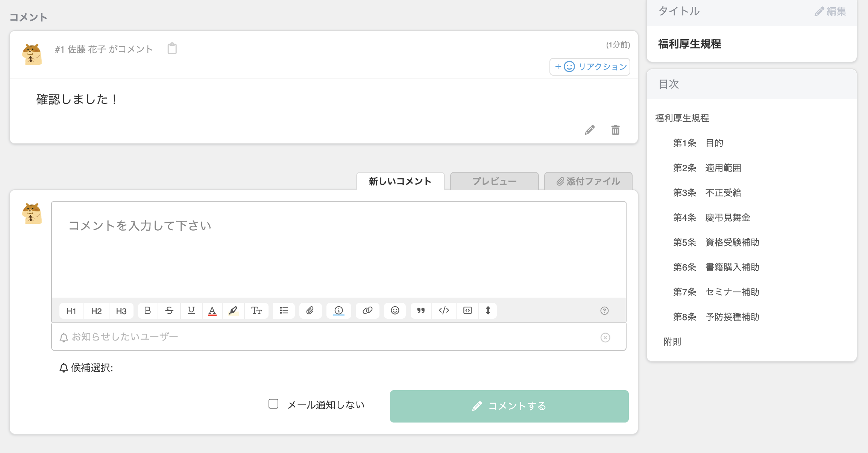Insert inline code with code icon
Viewport: 868px width, 453px height.
444,311
